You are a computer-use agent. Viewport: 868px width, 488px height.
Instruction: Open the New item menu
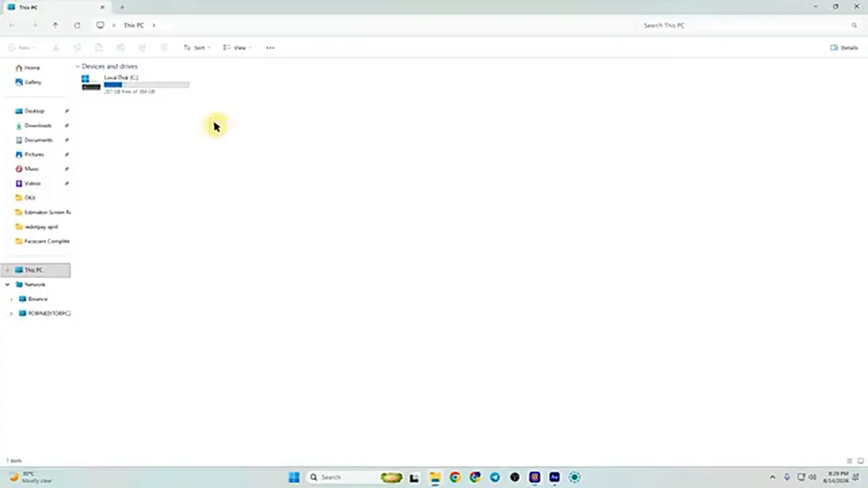coord(22,47)
